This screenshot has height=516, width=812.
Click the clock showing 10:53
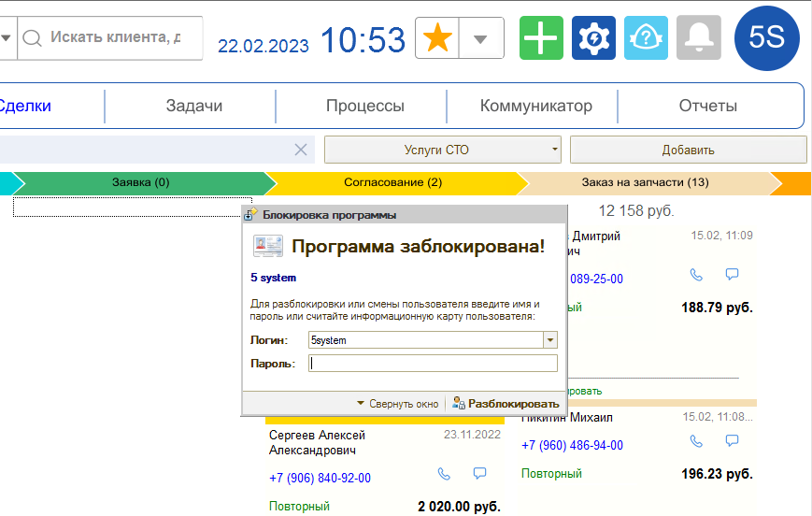tap(363, 40)
